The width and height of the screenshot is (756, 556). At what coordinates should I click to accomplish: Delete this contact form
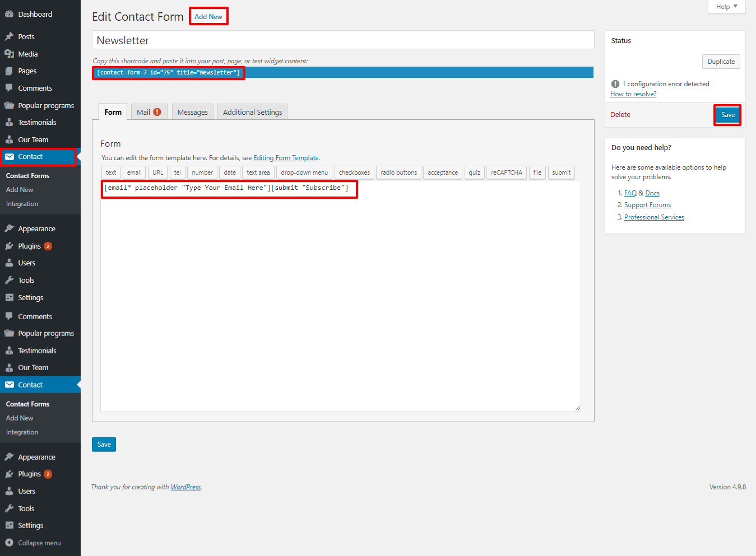(620, 115)
